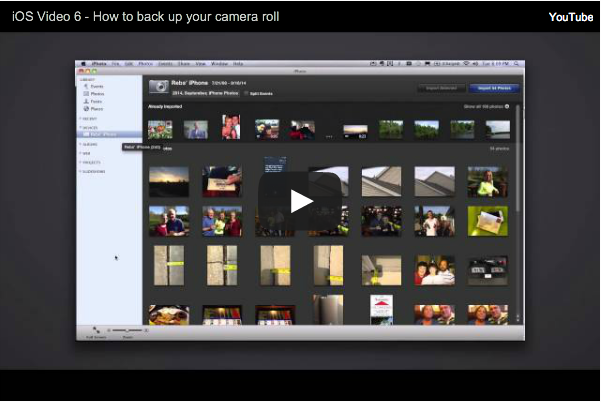
Task: Open the Events menu in menu bar
Action: (x=166, y=64)
